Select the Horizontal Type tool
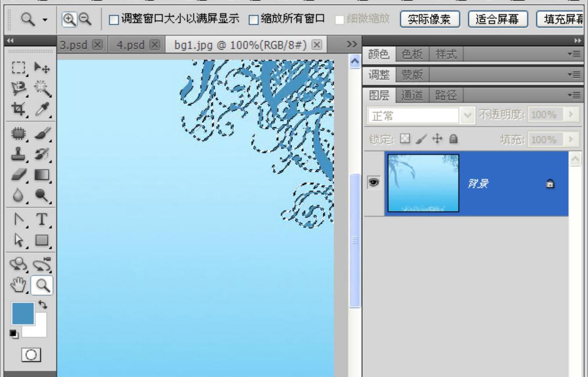This screenshot has height=377, width=588. (x=42, y=219)
